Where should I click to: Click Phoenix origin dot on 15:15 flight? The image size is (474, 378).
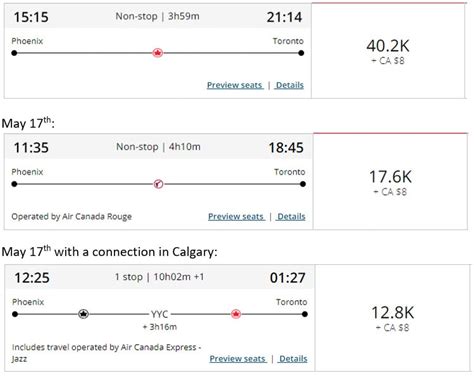tap(14, 53)
